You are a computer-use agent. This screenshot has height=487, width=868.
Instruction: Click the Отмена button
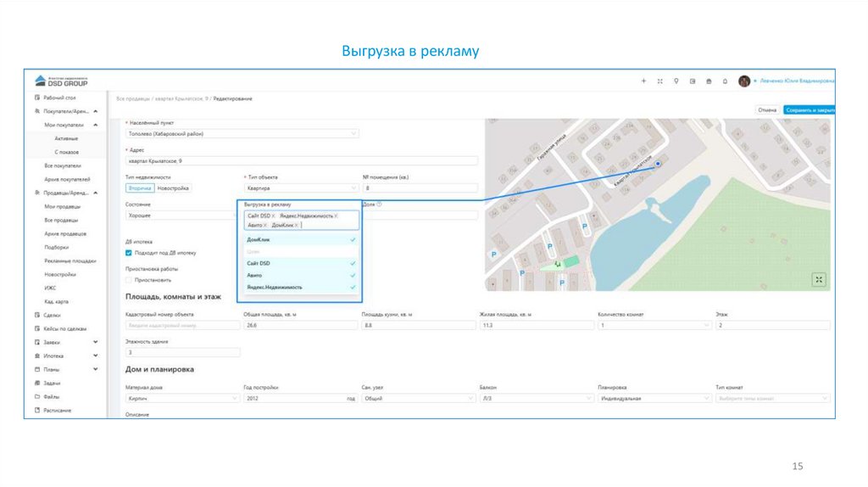767,109
